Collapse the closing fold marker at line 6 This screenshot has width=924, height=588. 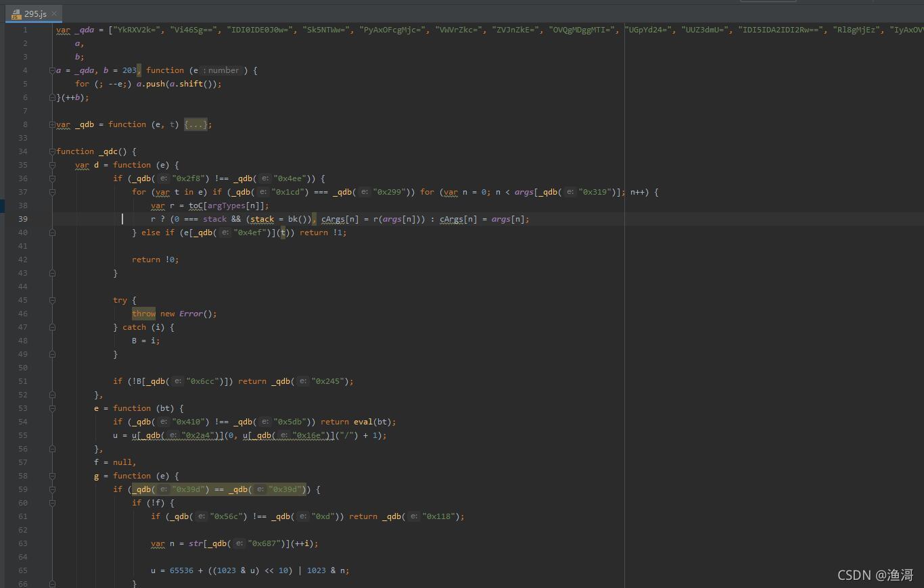(x=52, y=97)
